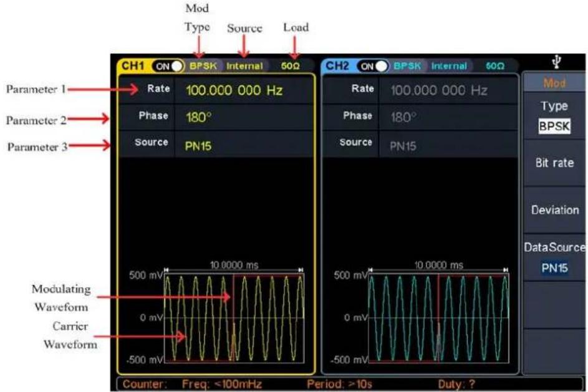Select the CH2 channel tab

(337, 66)
